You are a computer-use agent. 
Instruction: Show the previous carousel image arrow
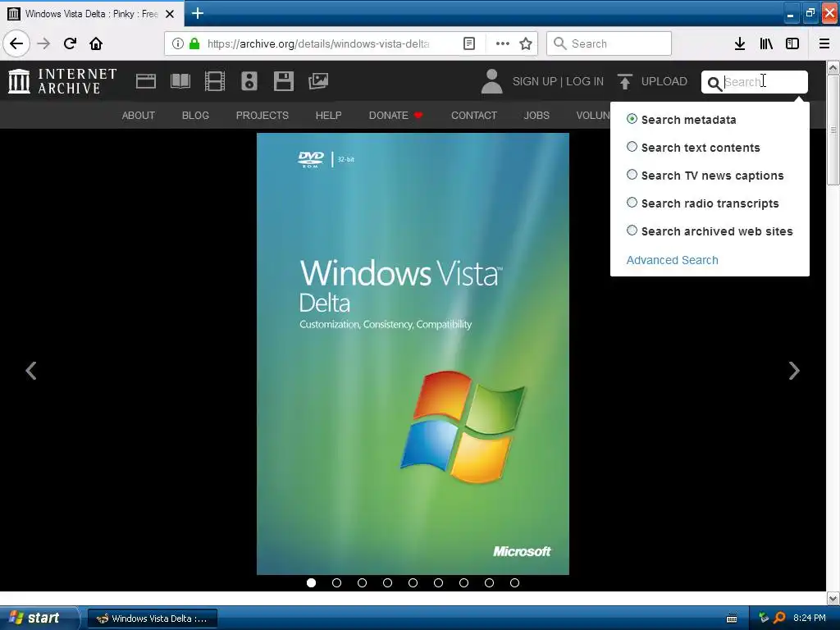[31, 371]
